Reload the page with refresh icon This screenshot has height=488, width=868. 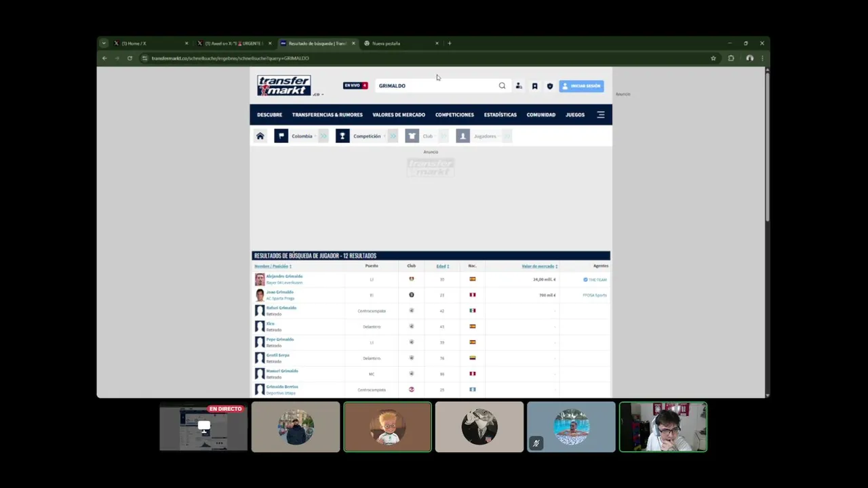(x=130, y=58)
